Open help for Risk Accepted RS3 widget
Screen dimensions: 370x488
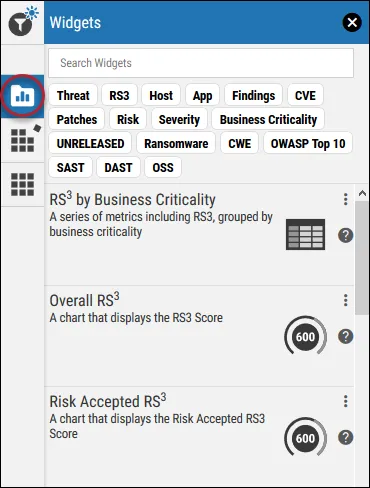(x=346, y=437)
